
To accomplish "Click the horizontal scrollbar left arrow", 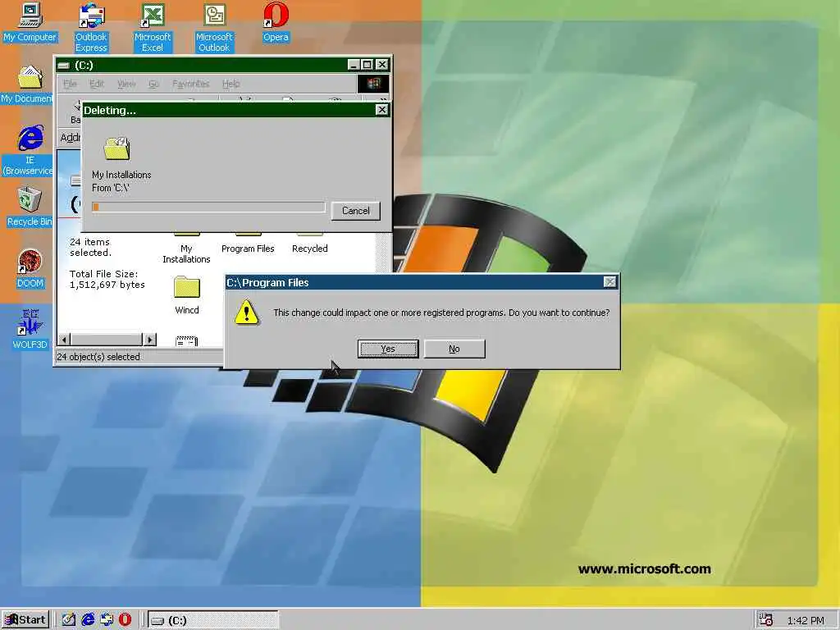I will 64,339.
